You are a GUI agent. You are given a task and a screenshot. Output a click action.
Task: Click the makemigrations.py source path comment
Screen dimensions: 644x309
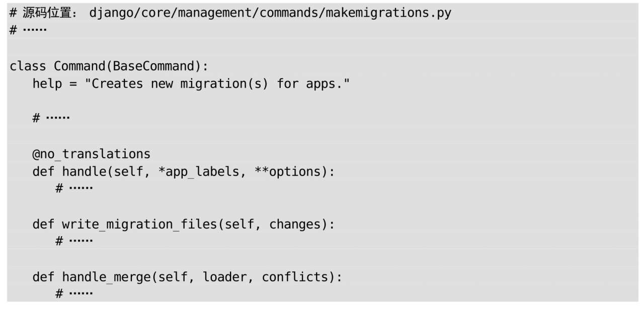click(x=230, y=13)
